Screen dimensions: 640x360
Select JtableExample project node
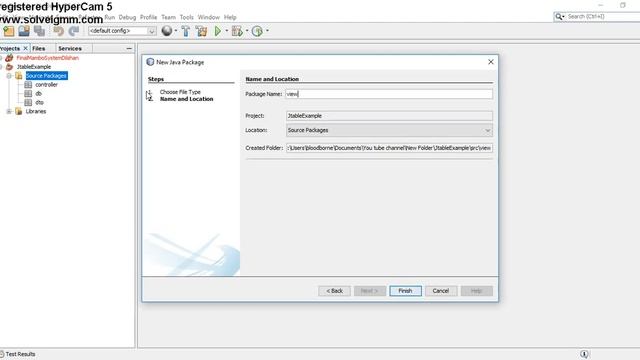(x=34, y=67)
